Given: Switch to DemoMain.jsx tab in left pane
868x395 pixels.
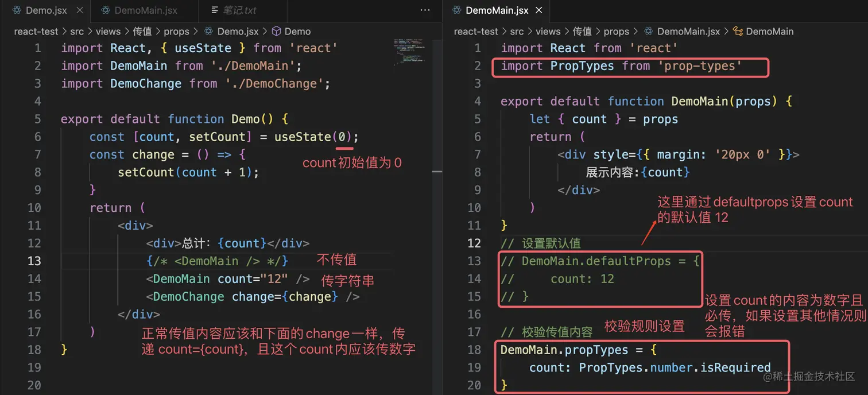Looking at the screenshot, I should click(145, 10).
